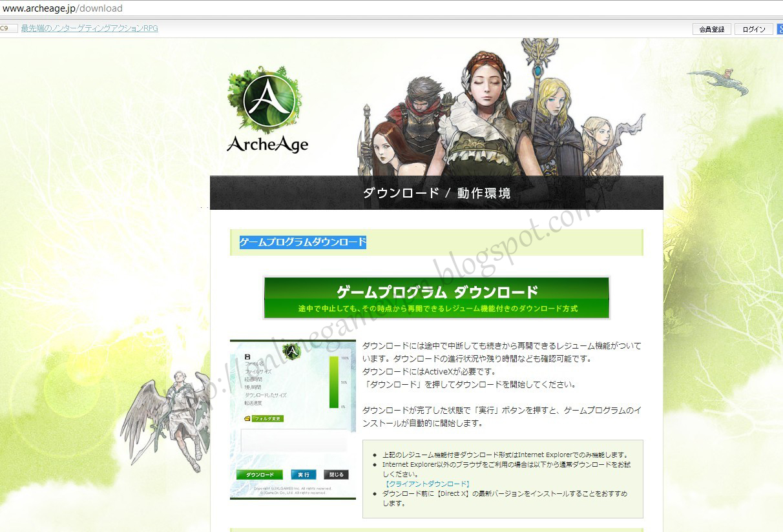The width and height of the screenshot is (783, 532).
Task: Click the green ダウンロード button in the preview
Action: tap(260, 475)
